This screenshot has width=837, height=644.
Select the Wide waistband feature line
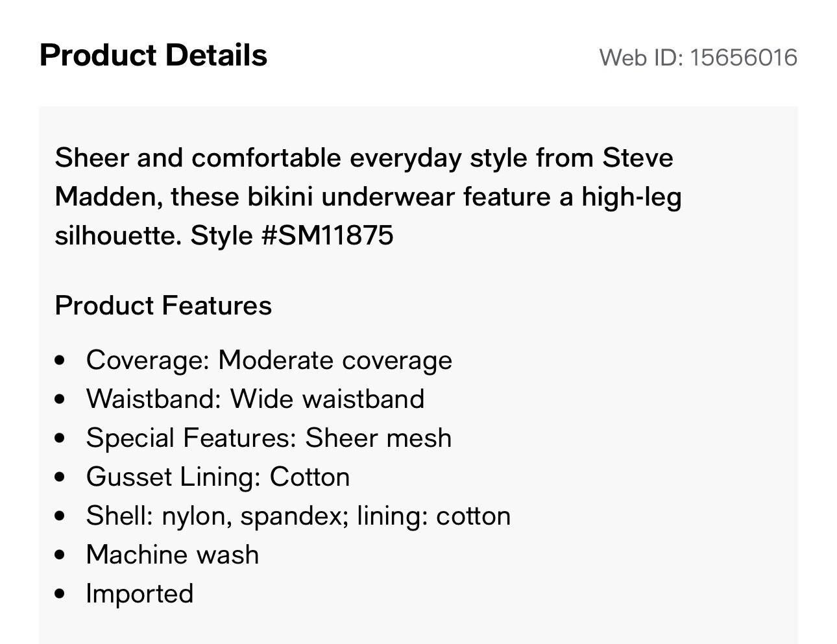click(255, 399)
